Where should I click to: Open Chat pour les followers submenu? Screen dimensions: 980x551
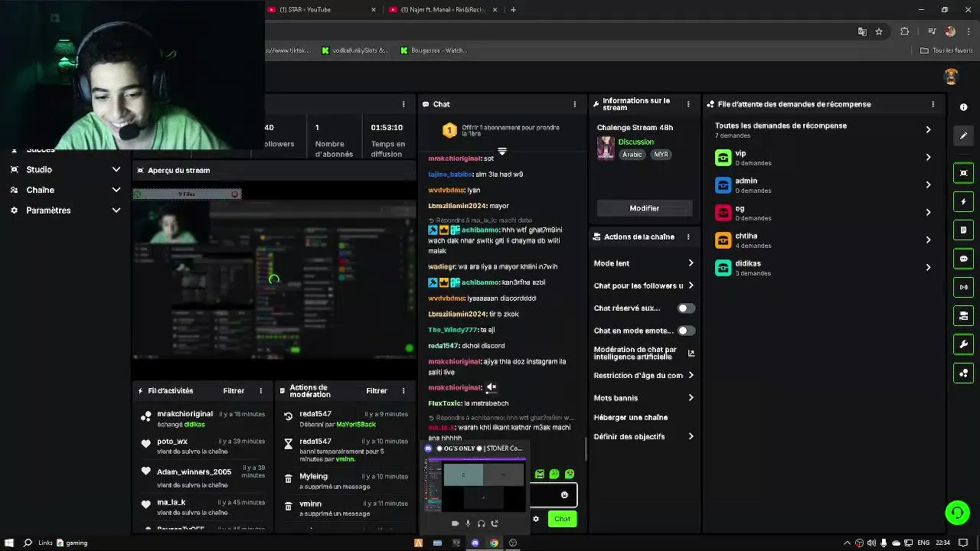644,285
